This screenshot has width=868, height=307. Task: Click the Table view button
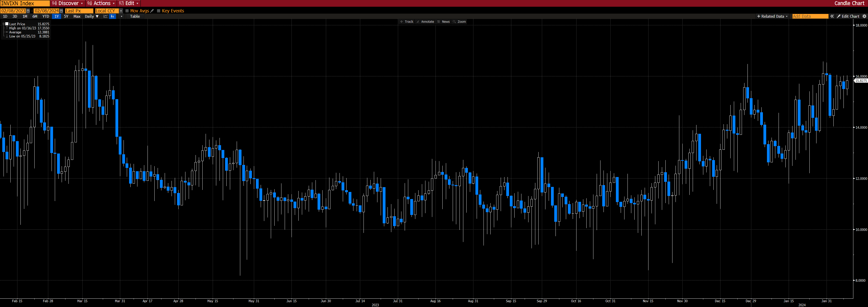click(135, 16)
